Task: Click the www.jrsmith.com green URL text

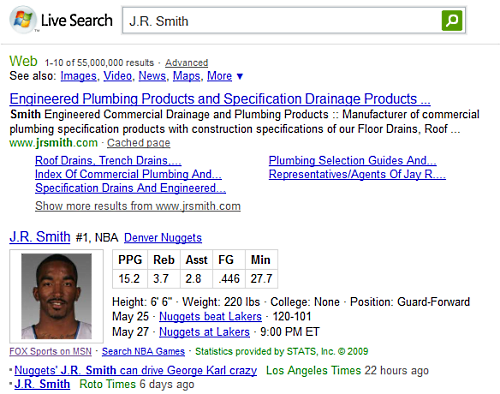Action: (x=54, y=143)
